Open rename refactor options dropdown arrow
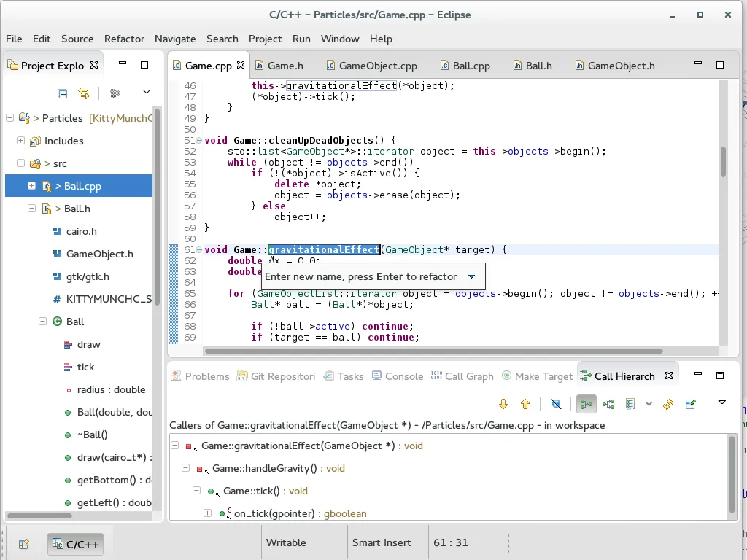Viewport: 747px width, 560px height. [x=472, y=276]
